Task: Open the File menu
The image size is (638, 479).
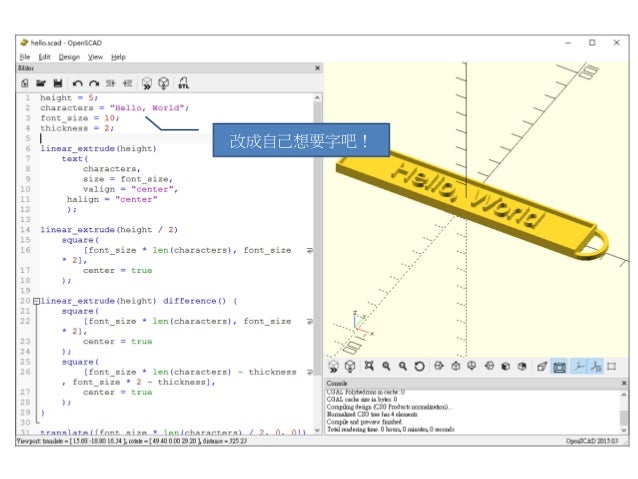Action: click(25, 57)
